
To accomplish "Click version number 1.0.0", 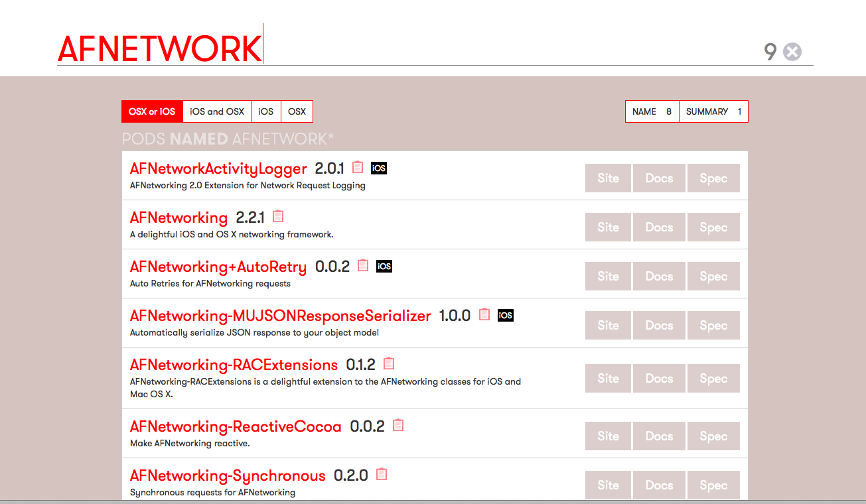I will tap(455, 316).
